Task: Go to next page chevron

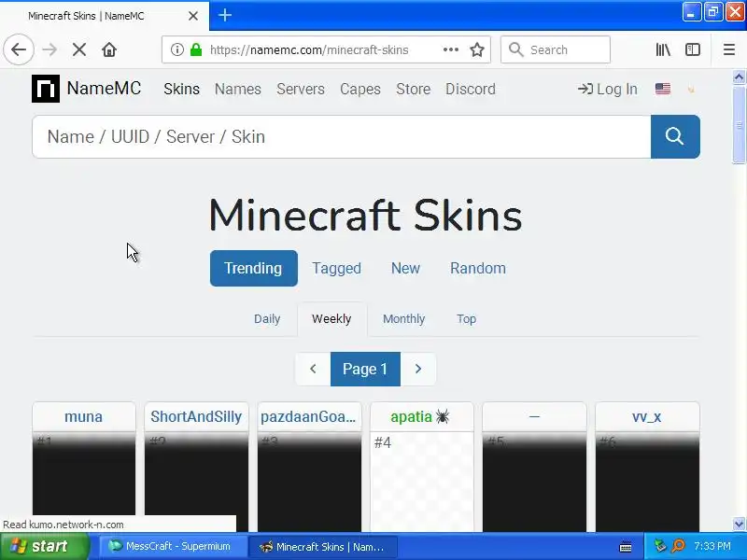Action: point(418,369)
